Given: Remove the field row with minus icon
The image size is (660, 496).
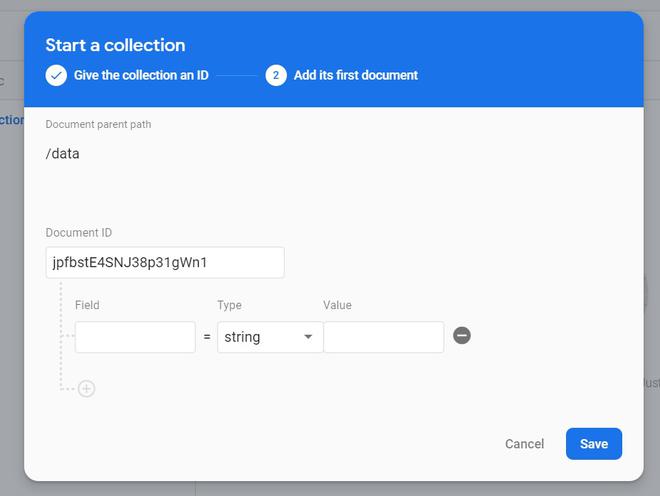Looking at the screenshot, I should pos(462,336).
